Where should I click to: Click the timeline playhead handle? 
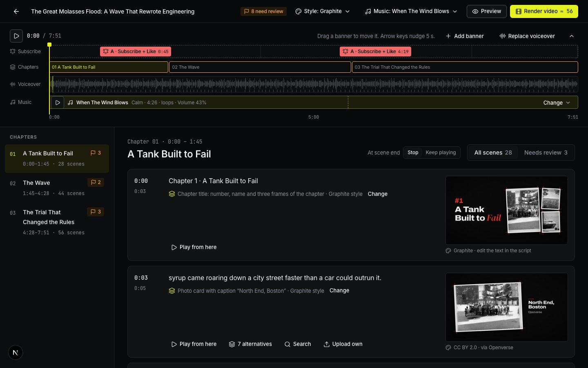(x=49, y=45)
